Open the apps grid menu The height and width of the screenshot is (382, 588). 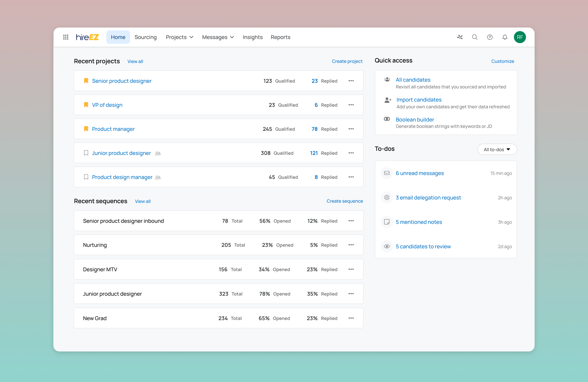click(x=66, y=37)
